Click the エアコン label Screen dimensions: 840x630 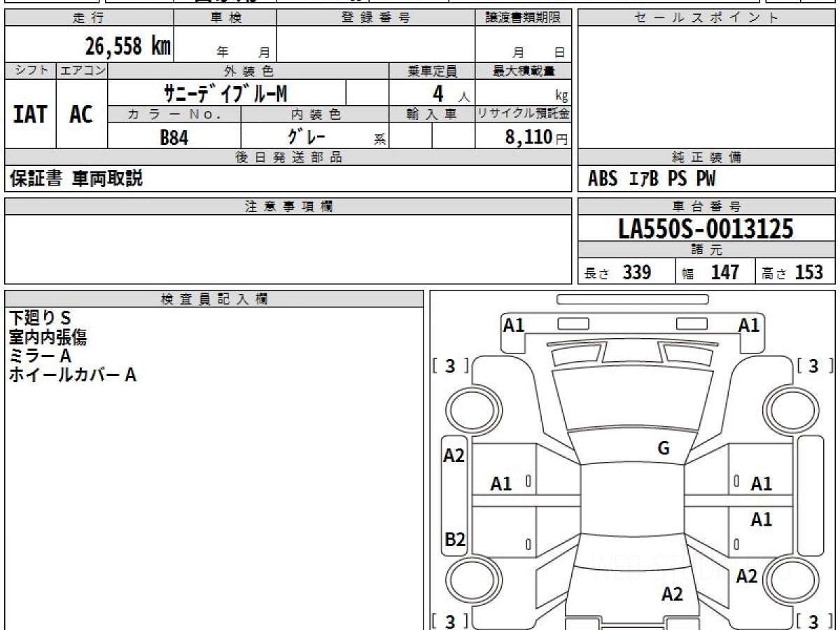pyautogui.click(x=82, y=71)
